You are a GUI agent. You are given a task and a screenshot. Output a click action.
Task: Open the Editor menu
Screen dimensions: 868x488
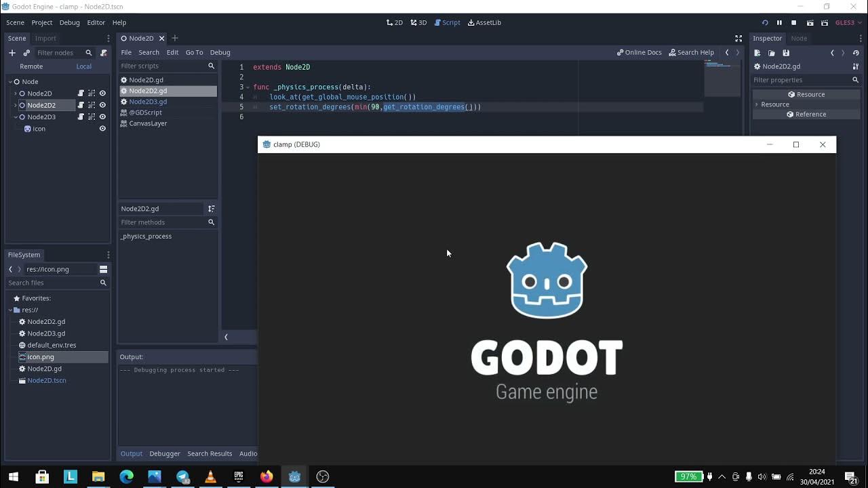(x=96, y=22)
